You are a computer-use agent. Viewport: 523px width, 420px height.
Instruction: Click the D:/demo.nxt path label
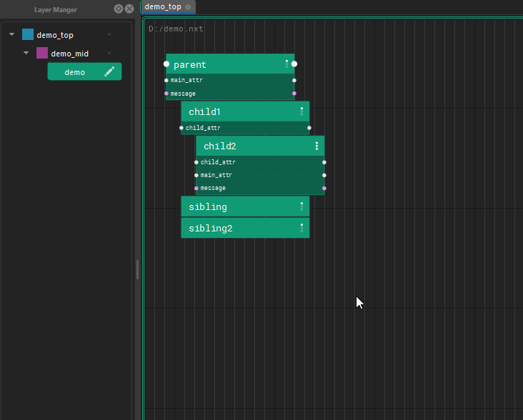(x=176, y=29)
